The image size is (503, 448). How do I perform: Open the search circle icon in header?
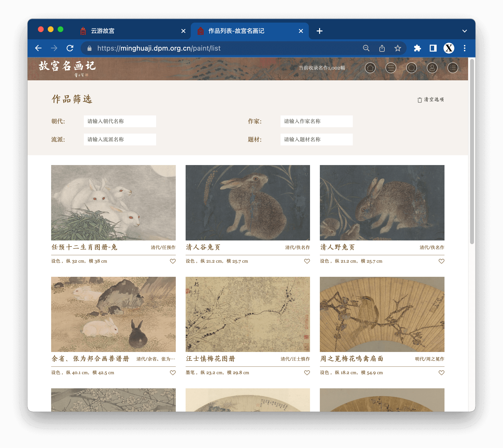click(x=411, y=68)
